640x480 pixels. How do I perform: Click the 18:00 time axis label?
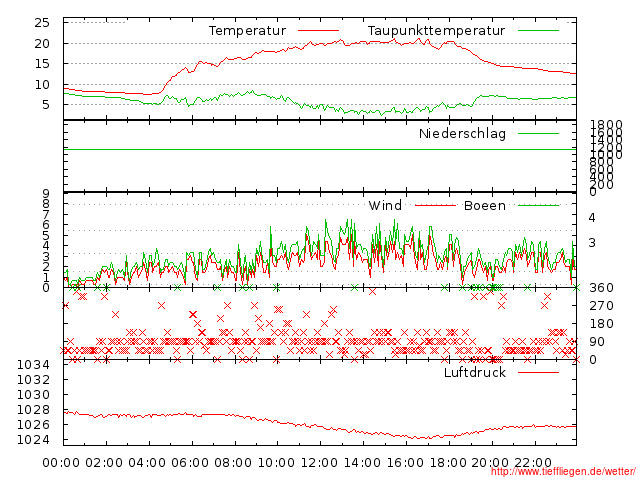click(x=447, y=462)
